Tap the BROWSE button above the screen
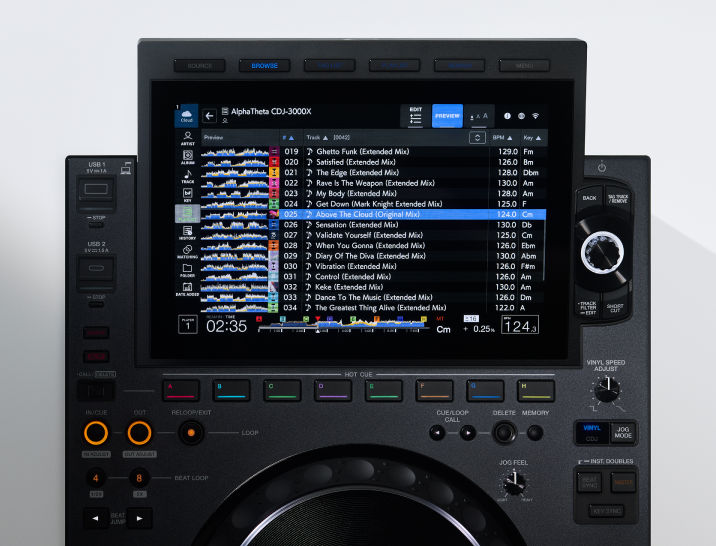Screen dimensions: 716x546 tap(264, 66)
